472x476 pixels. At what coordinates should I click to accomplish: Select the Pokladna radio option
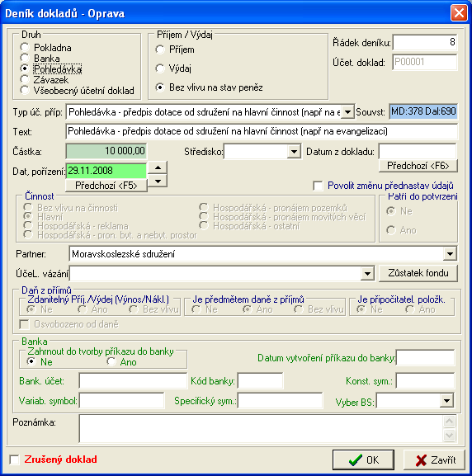coord(25,47)
